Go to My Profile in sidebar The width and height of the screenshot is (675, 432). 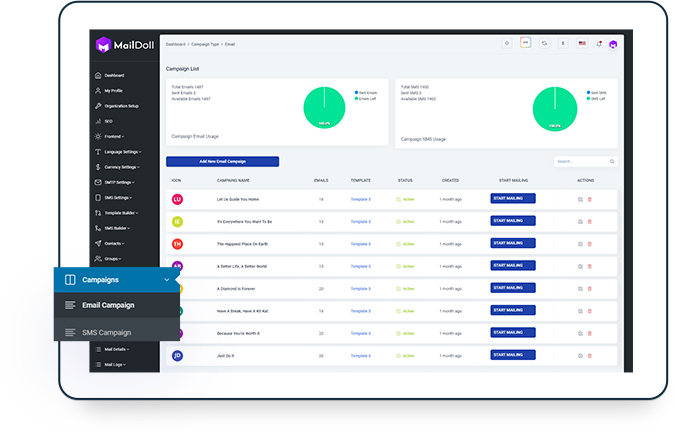114,90
